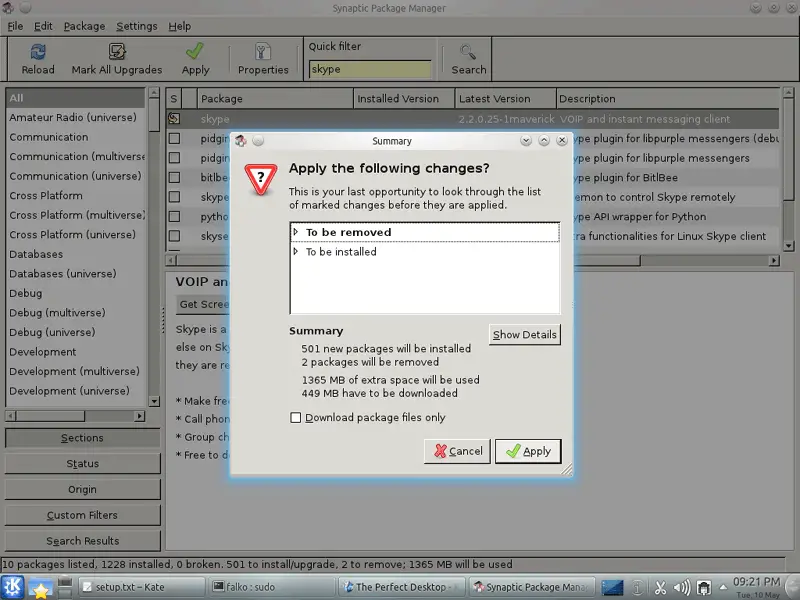Tick the checkbox for the bitlbee row
Image resolution: width=800 pixels, height=600 pixels.
coord(174,177)
